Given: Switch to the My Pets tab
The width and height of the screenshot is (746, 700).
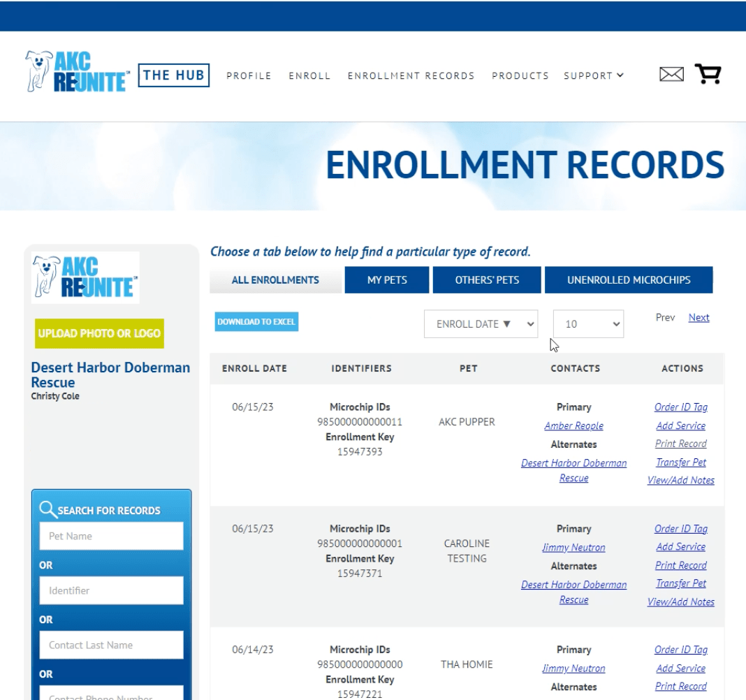Looking at the screenshot, I should (386, 279).
